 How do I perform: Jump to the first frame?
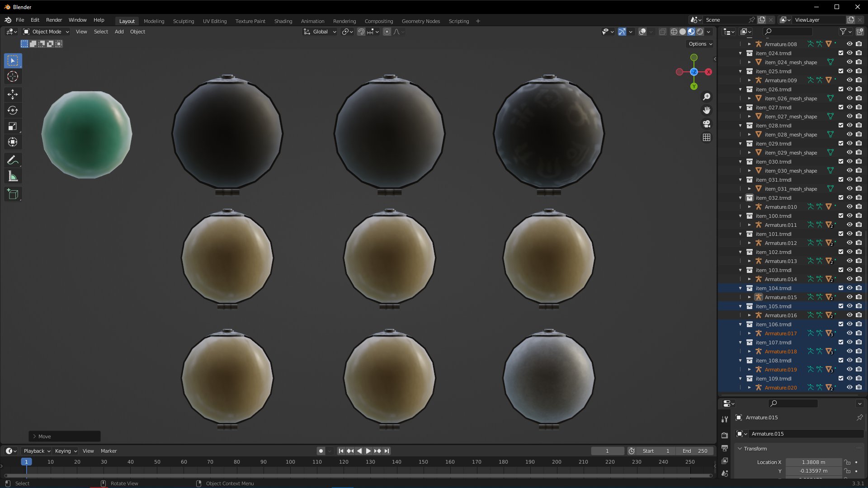[x=341, y=451]
